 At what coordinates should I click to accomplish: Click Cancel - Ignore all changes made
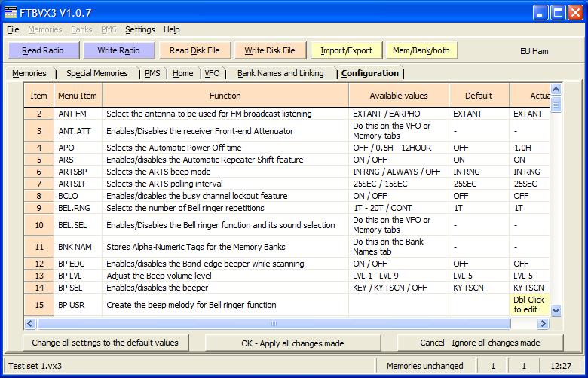pyautogui.click(x=479, y=343)
